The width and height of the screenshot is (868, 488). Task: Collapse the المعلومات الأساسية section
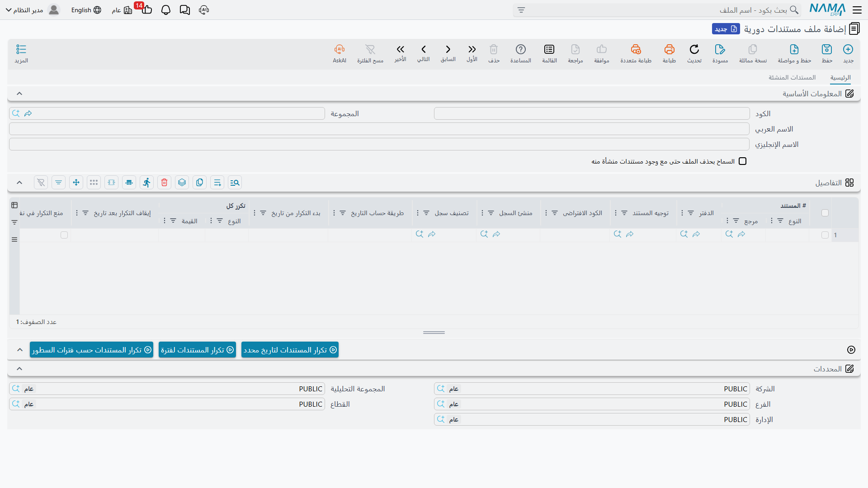(19, 94)
